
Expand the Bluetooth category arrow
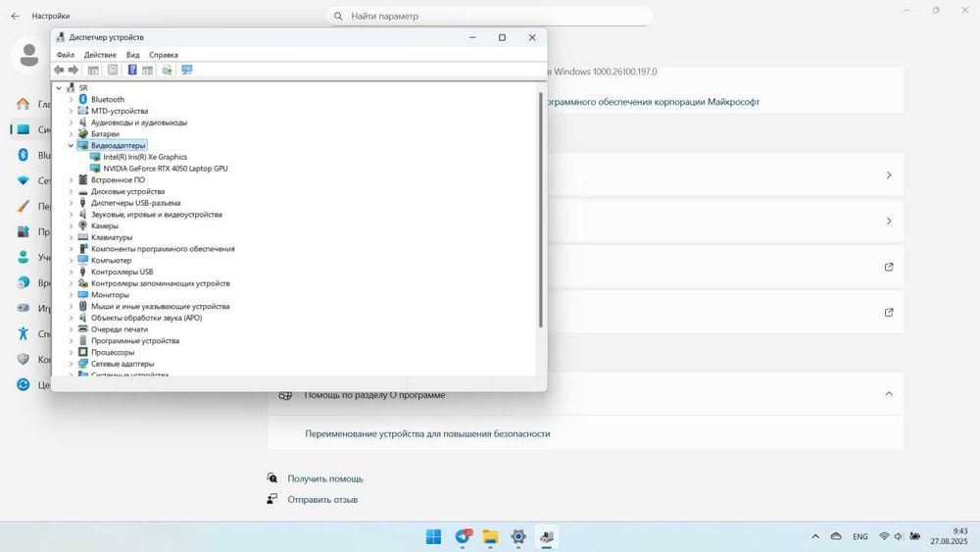[71, 99]
